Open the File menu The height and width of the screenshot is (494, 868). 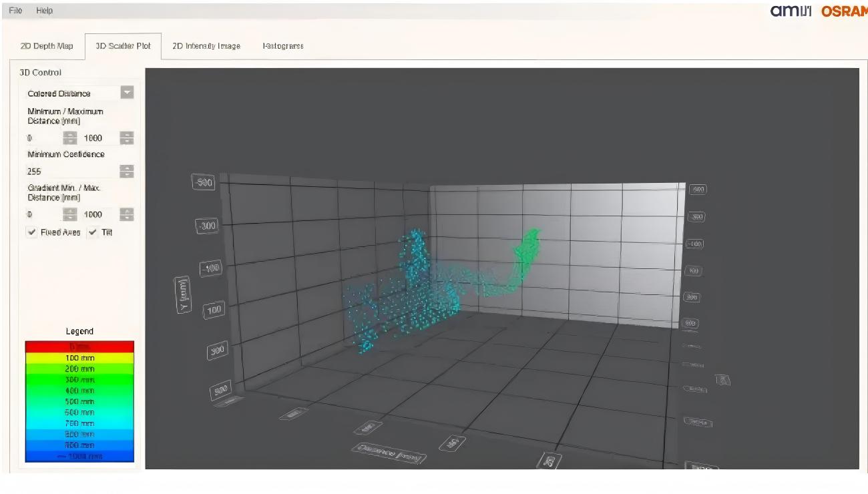[x=15, y=11]
